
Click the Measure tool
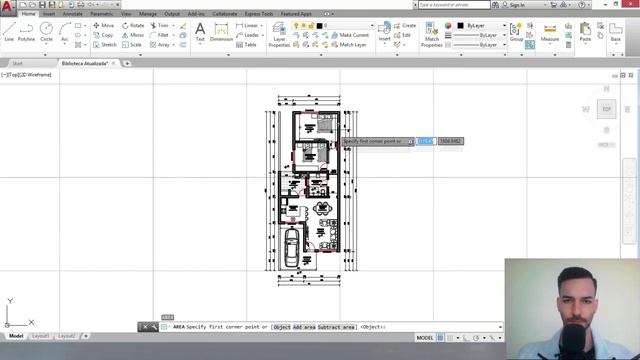click(x=550, y=32)
